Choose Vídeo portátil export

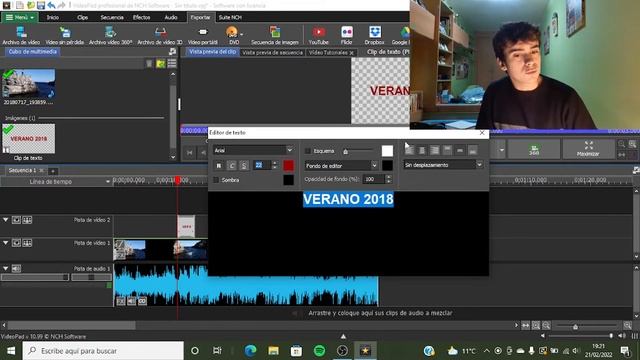click(x=203, y=35)
